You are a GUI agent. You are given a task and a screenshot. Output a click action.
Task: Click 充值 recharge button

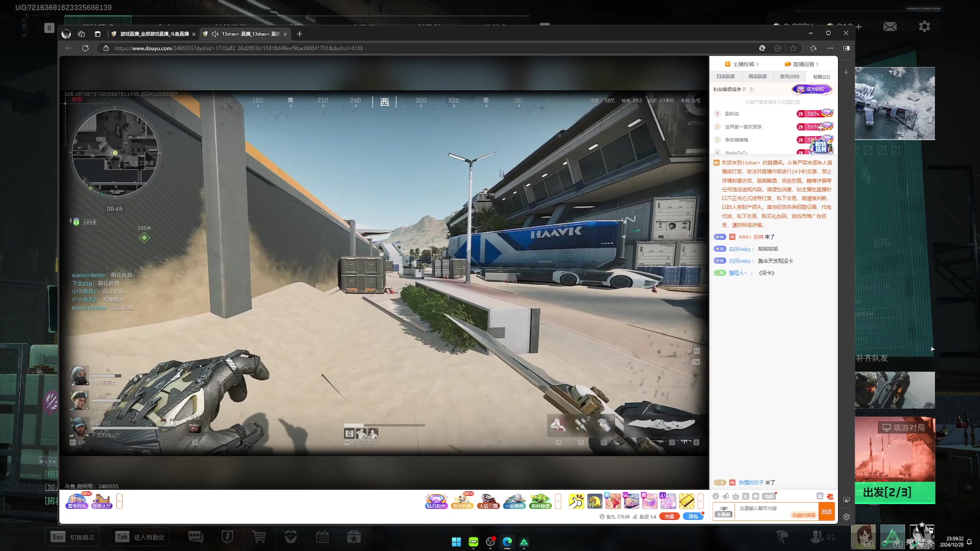pos(669,516)
